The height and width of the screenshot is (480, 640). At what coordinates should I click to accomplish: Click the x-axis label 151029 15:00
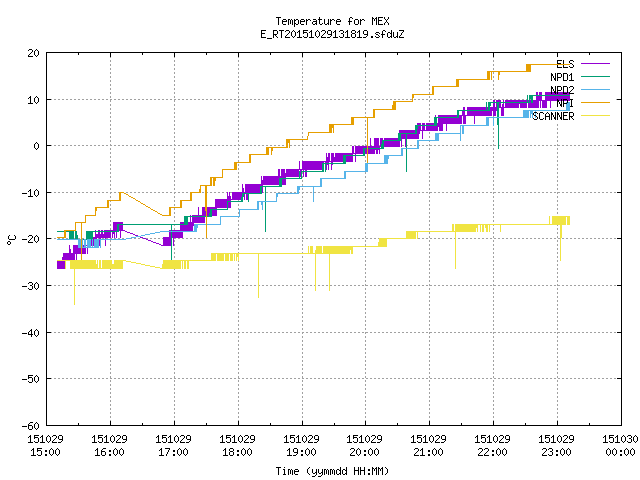pos(45,446)
